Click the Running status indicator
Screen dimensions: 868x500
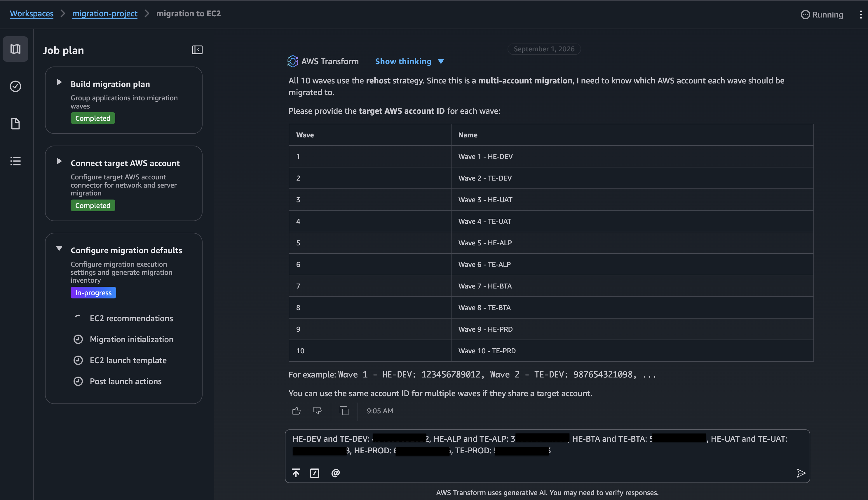tap(822, 14)
